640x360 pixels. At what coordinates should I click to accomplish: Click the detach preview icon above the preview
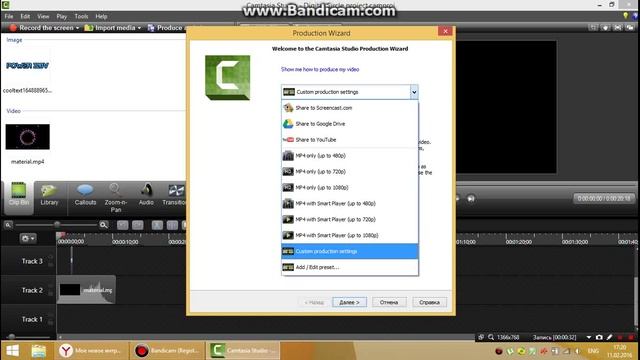[x=630, y=28]
